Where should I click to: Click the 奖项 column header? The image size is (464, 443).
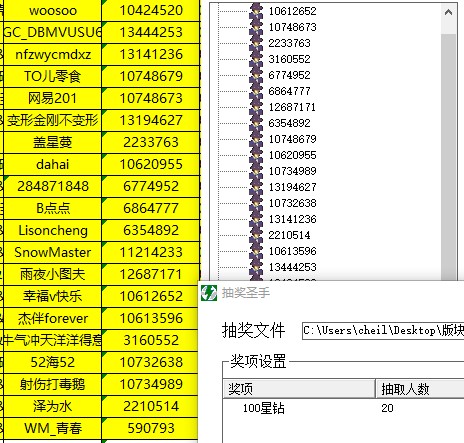299,389
